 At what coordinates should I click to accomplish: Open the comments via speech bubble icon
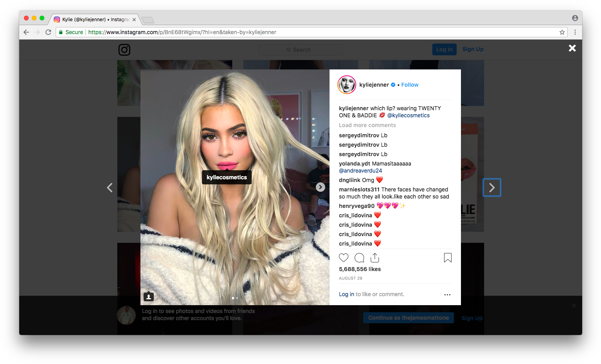tap(359, 258)
